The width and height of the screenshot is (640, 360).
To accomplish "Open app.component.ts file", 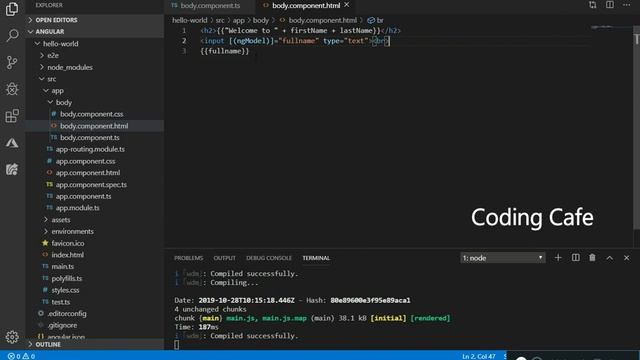I will [x=95, y=196].
